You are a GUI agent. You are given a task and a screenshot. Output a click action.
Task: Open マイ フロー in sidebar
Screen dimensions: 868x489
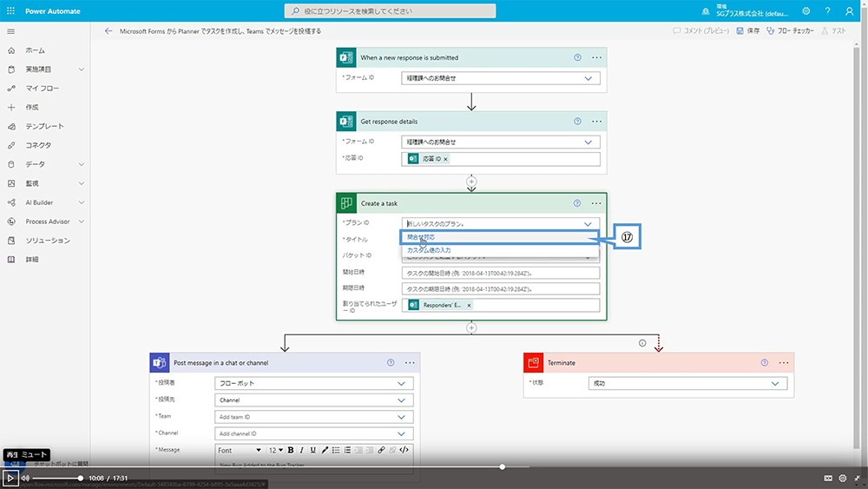point(42,89)
